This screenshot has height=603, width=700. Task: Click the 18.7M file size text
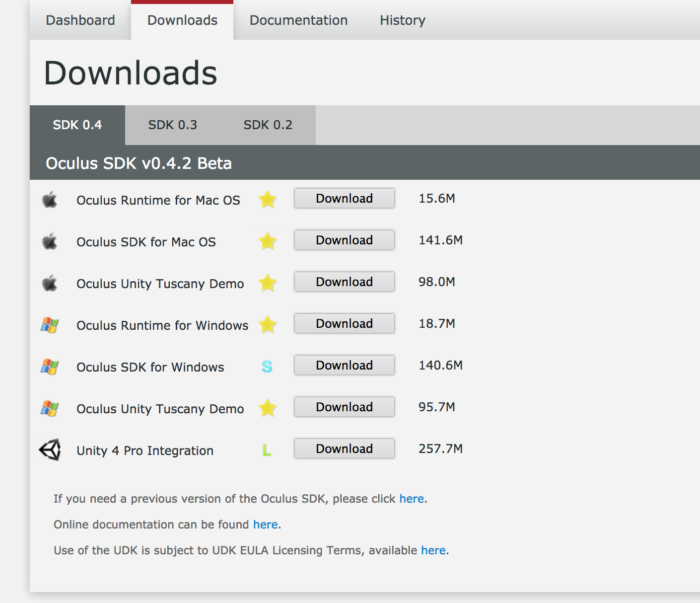[x=437, y=323]
